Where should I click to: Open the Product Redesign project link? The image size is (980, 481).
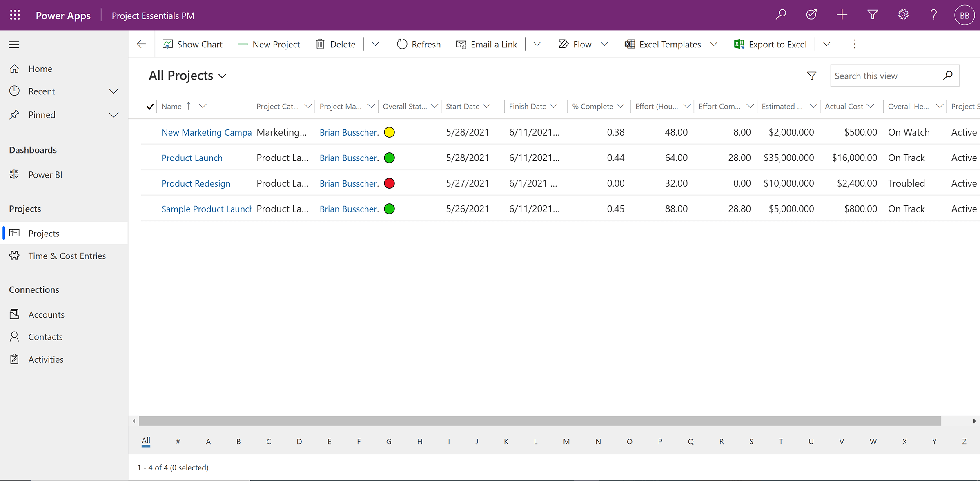(x=196, y=183)
